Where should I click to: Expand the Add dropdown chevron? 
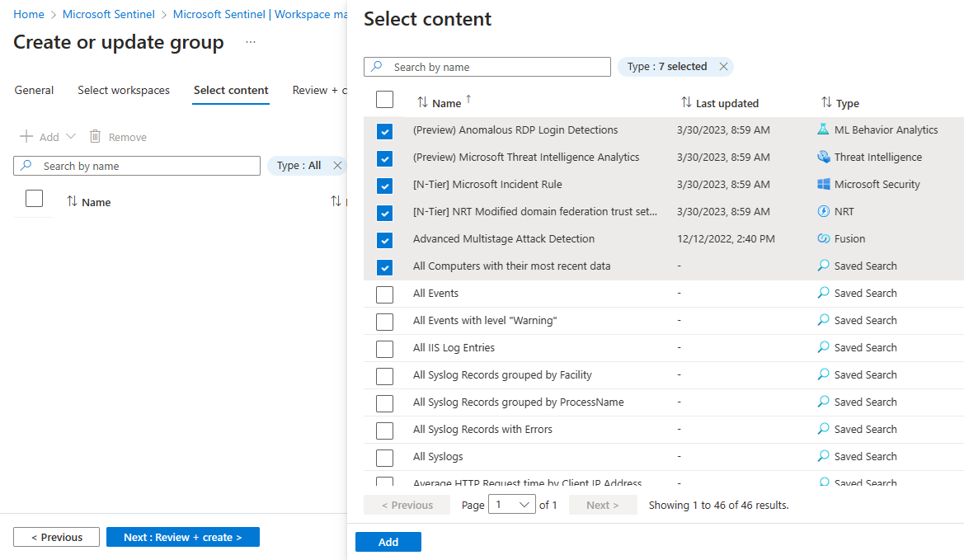coord(71,137)
